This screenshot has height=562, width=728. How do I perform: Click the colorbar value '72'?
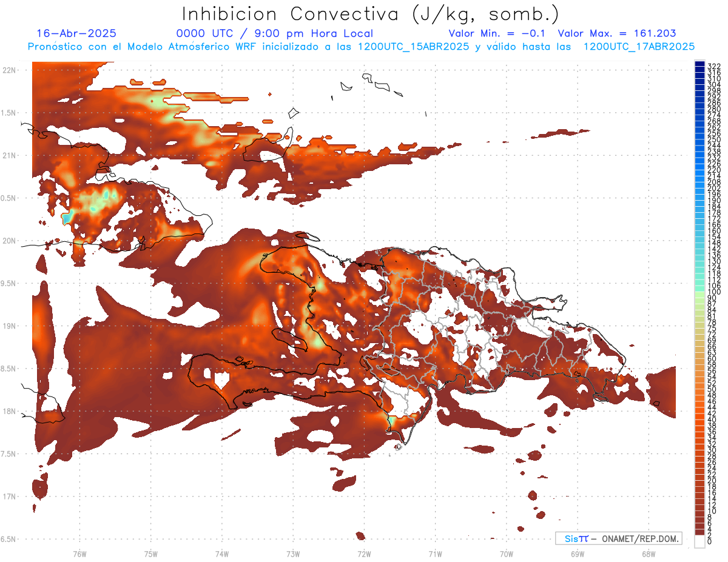[712, 335]
